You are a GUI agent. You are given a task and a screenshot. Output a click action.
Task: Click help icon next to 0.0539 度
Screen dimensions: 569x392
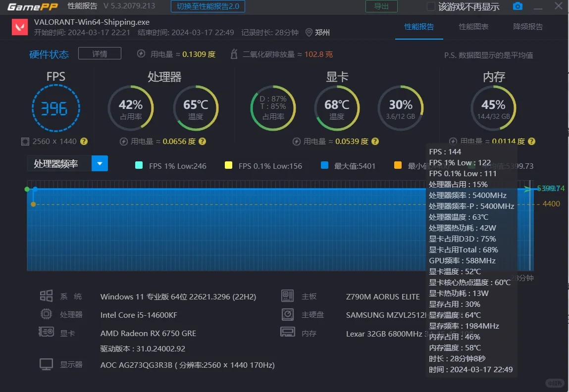click(375, 142)
